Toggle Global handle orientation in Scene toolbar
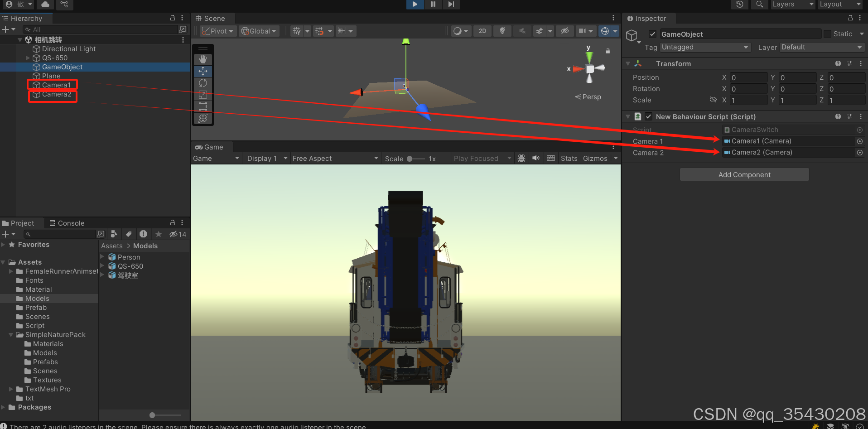 (x=259, y=31)
